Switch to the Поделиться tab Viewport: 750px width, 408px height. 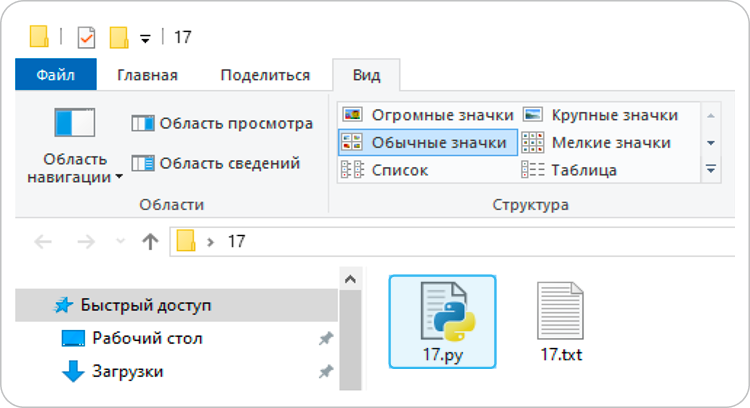click(265, 75)
